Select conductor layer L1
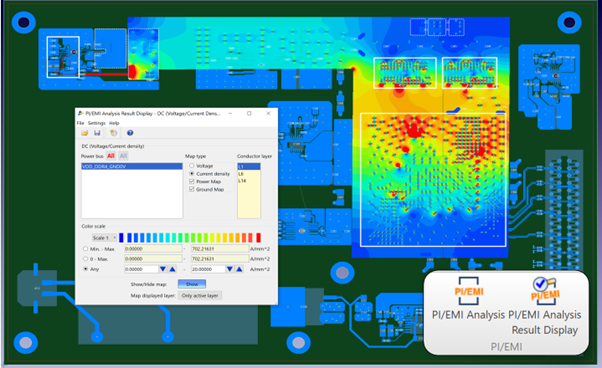 249,167
